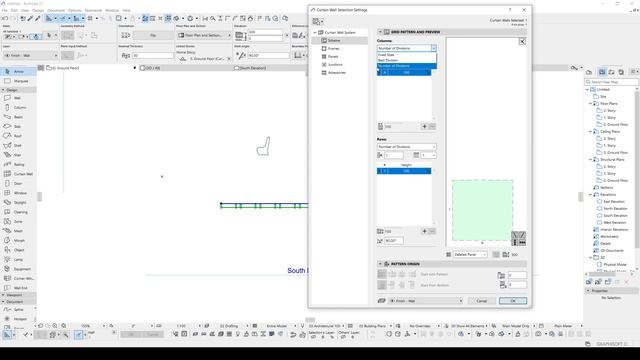Open Accessories page in settings tree

pyautogui.click(x=340, y=72)
